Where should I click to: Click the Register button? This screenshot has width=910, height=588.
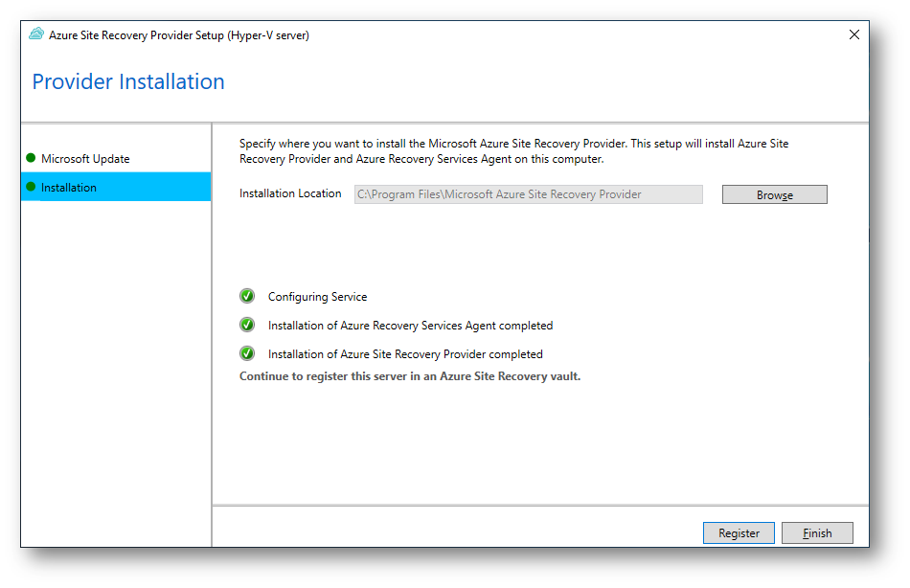(739, 532)
